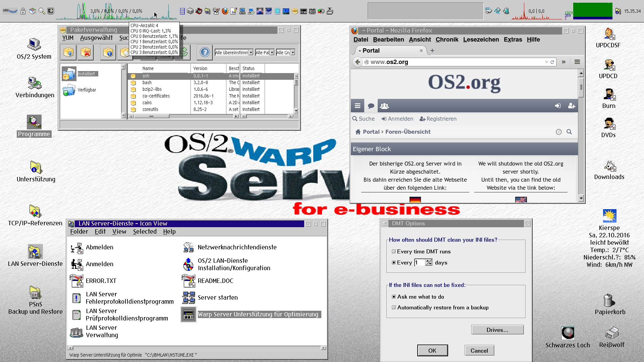Launch Firefox from the top toolbar

[225, 11]
